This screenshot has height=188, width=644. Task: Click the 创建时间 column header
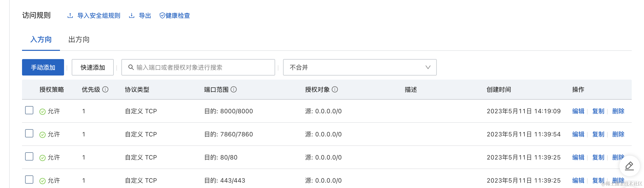coord(499,89)
